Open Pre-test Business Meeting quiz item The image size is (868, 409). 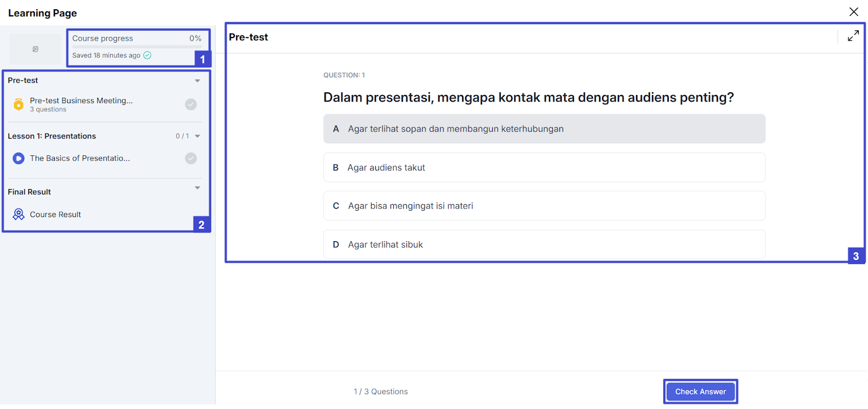click(x=81, y=101)
